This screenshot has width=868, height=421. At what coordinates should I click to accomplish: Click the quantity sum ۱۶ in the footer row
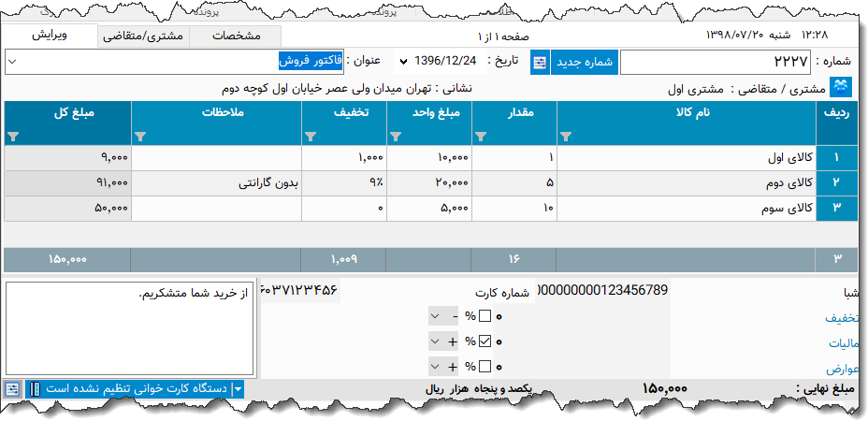point(514,259)
